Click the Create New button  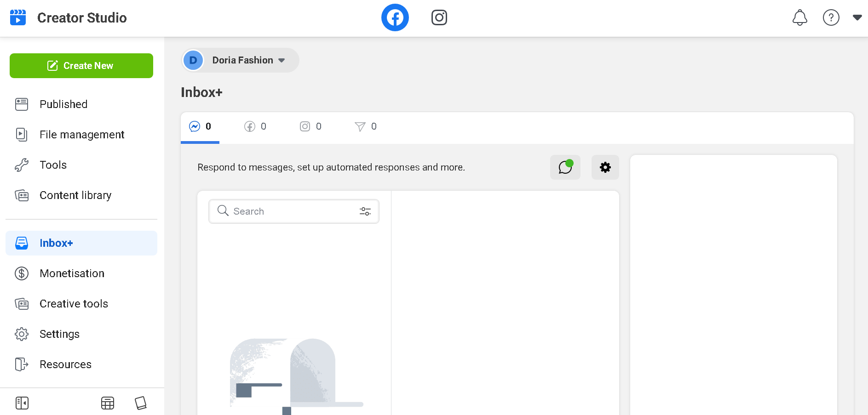coord(81,66)
